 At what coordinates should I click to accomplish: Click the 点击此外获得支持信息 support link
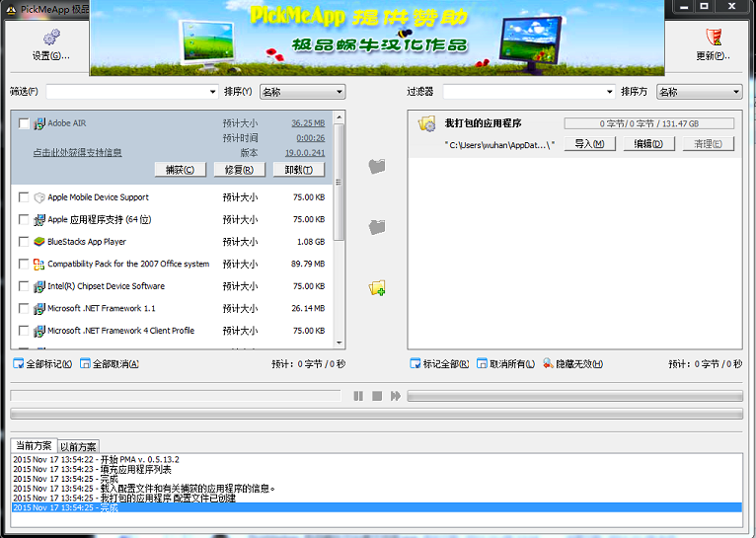(77, 153)
